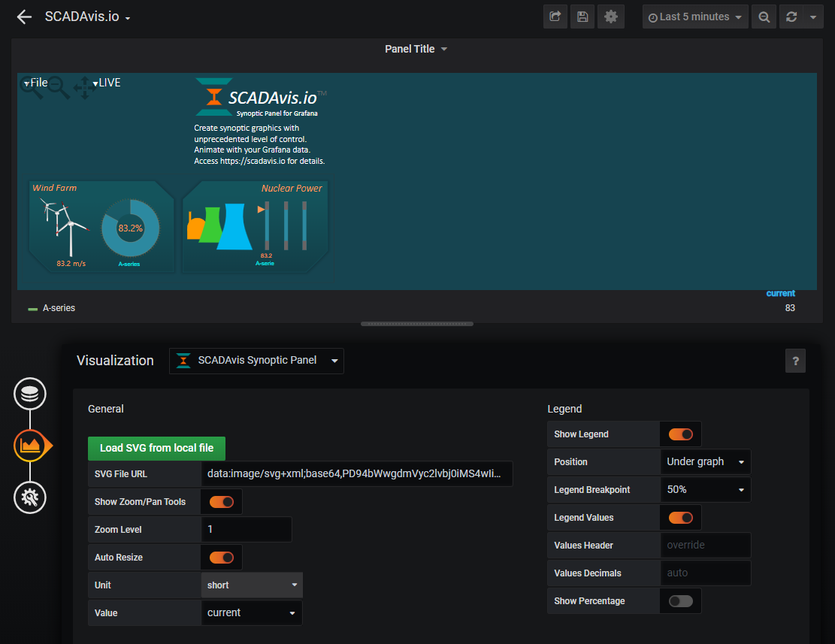Click the Zoom Level input field
Screen dimensions: 835x644
pos(247,530)
